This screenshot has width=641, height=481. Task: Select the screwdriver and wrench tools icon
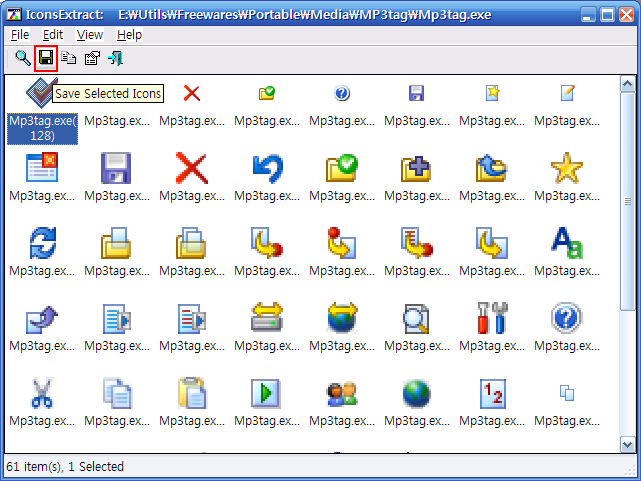(492, 318)
